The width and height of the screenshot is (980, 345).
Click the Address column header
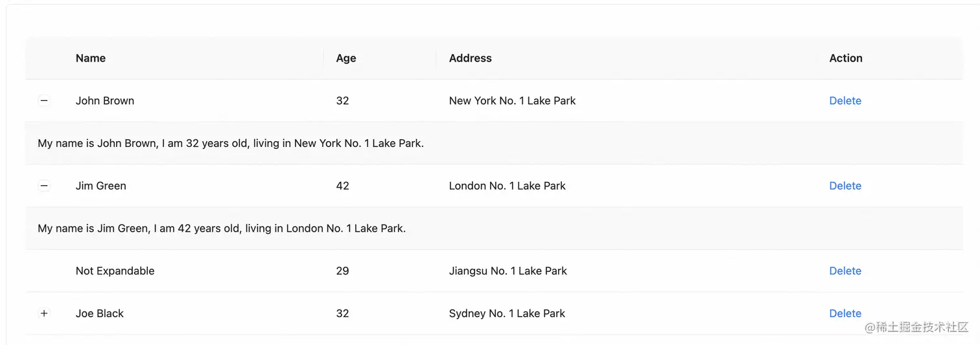coord(471,58)
